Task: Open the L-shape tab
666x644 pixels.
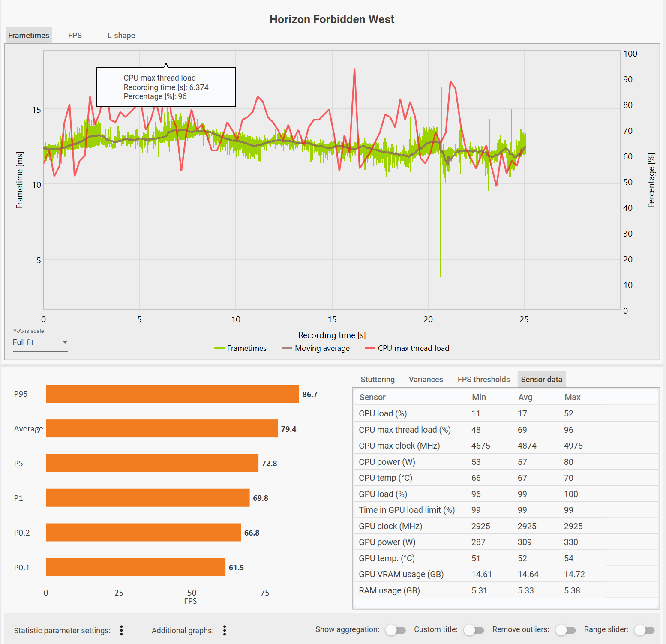Action: 121,36
